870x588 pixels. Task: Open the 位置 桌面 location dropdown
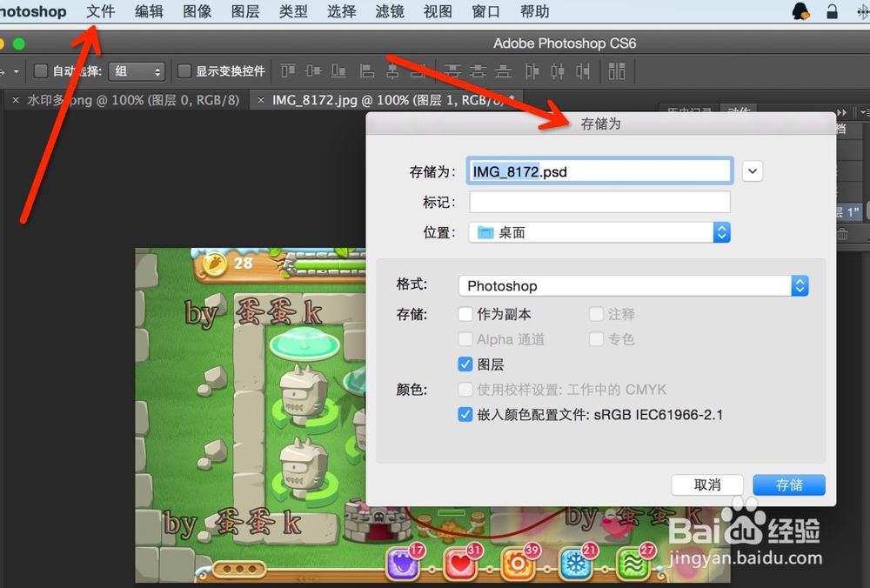coord(599,232)
